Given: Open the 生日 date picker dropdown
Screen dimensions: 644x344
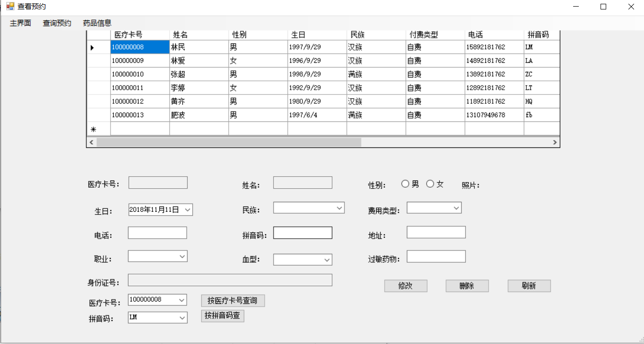Looking at the screenshot, I should point(187,210).
